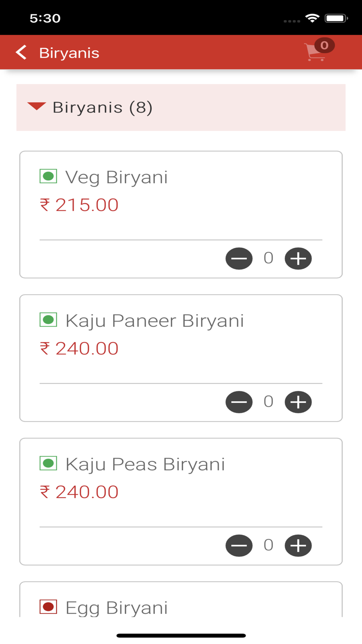The image size is (362, 644).
Task: Open the Egg Biryani item
Action: [x=117, y=608]
